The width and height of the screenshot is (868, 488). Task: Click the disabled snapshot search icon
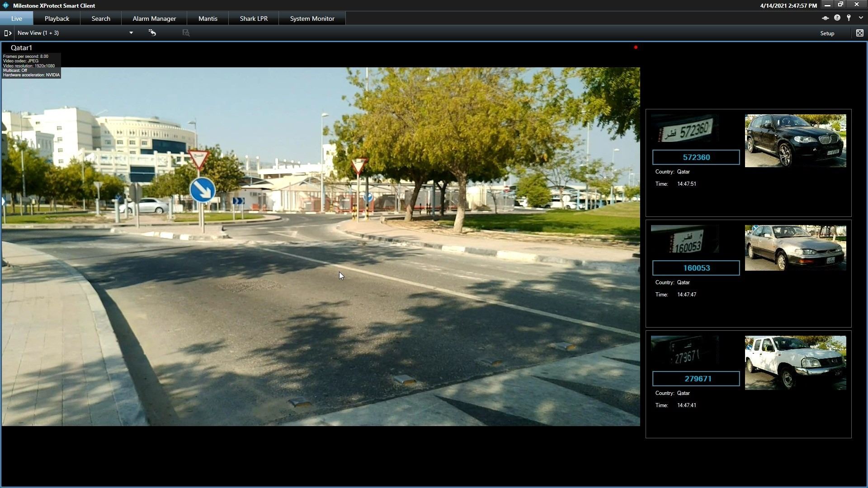(186, 33)
